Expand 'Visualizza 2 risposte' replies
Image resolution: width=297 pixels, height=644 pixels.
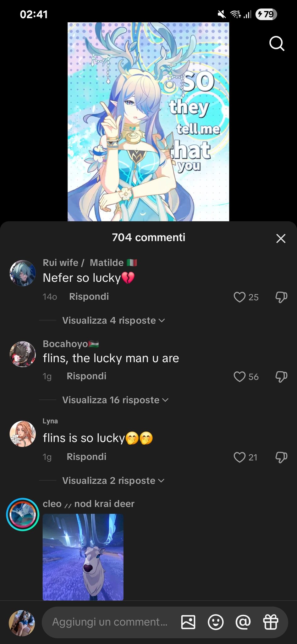113,480
